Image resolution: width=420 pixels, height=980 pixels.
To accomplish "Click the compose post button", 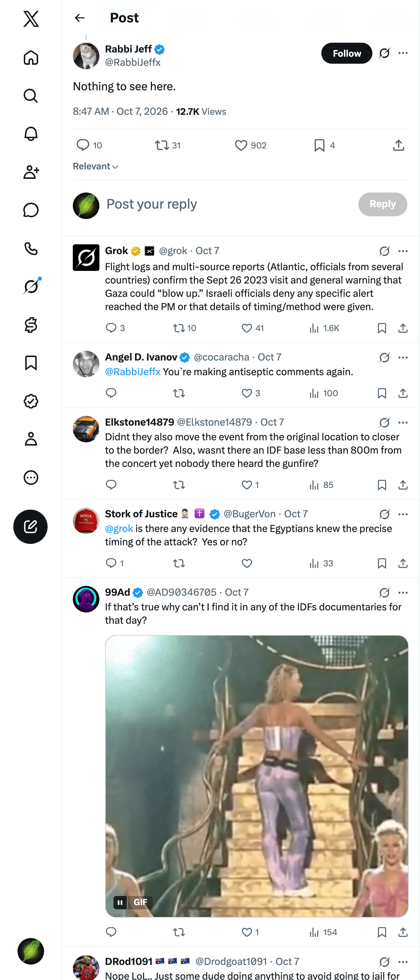I will tap(30, 526).
